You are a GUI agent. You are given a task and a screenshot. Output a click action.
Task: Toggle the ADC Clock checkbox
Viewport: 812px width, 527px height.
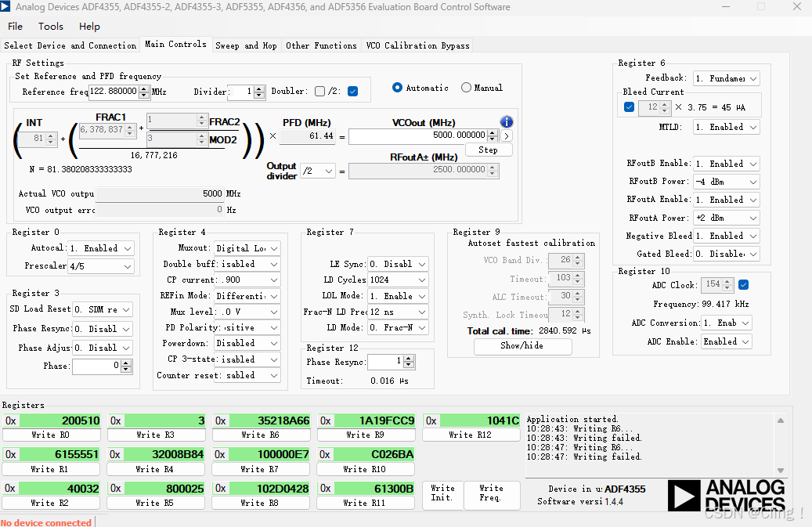pos(744,285)
